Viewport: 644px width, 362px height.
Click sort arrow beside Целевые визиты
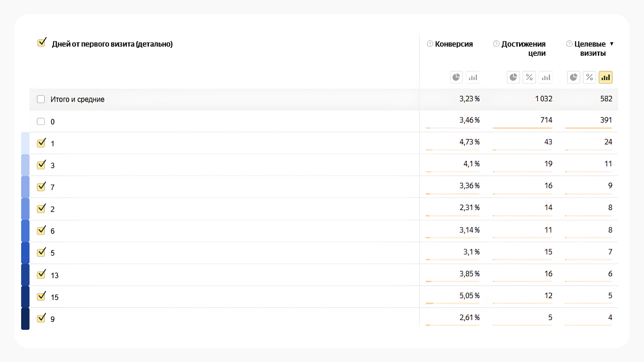click(x=611, y=44)
